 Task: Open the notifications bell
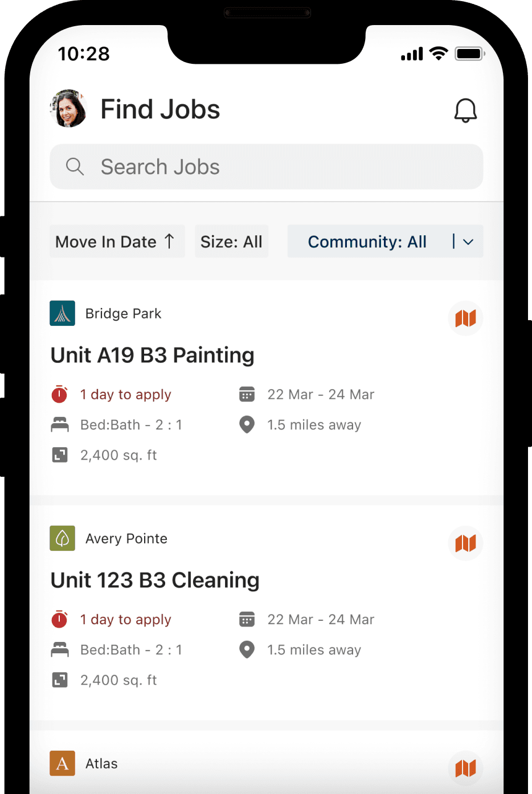(465, 110)
